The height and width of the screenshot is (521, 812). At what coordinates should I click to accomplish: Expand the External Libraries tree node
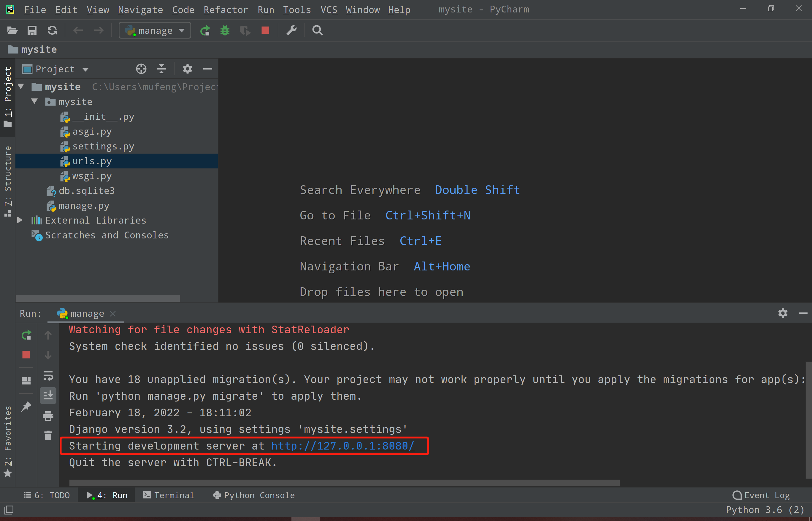pos(20,220)
